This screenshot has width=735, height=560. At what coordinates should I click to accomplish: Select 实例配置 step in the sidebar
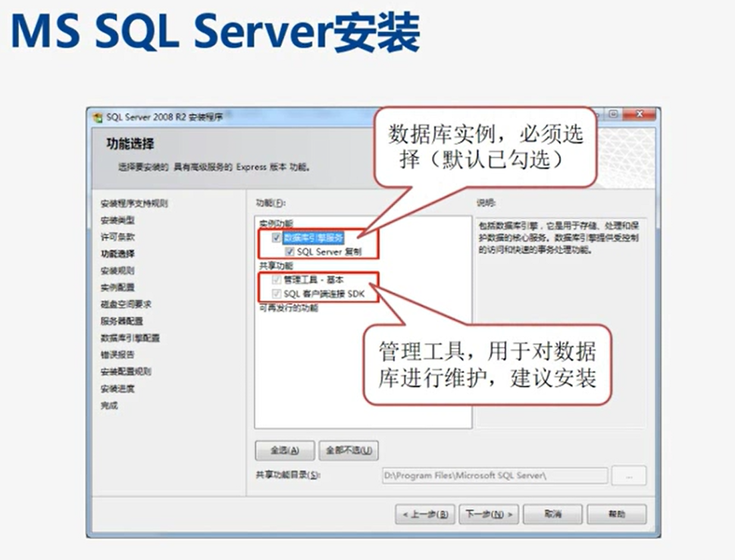[x=117, y=287]
